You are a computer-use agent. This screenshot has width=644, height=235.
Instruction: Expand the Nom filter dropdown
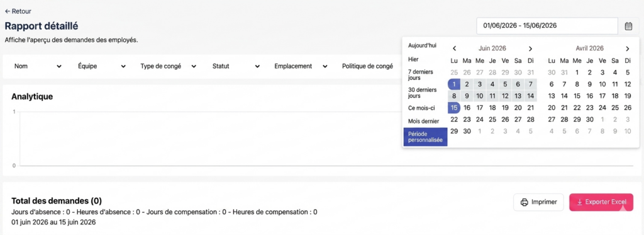click(x=38, y=66)
